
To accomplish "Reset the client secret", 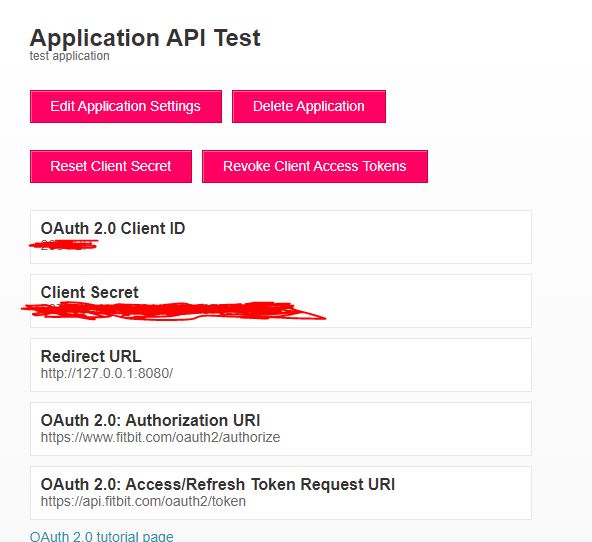I will tap(111, 166).
